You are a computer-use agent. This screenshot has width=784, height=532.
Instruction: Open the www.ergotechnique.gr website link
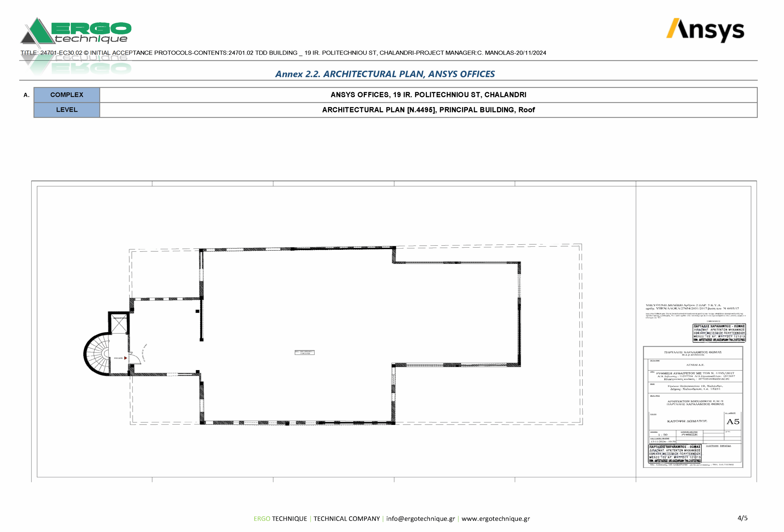tap(496, 519)
